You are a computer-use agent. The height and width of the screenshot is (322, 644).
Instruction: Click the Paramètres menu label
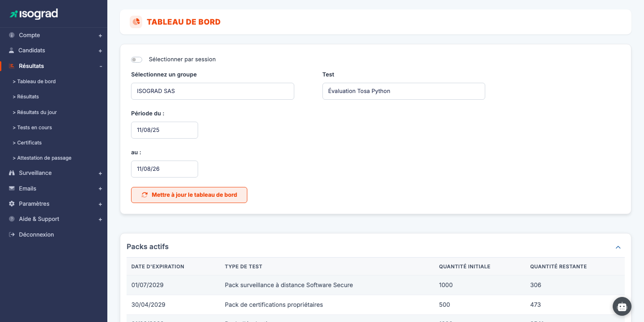click(x=34, y=204)
